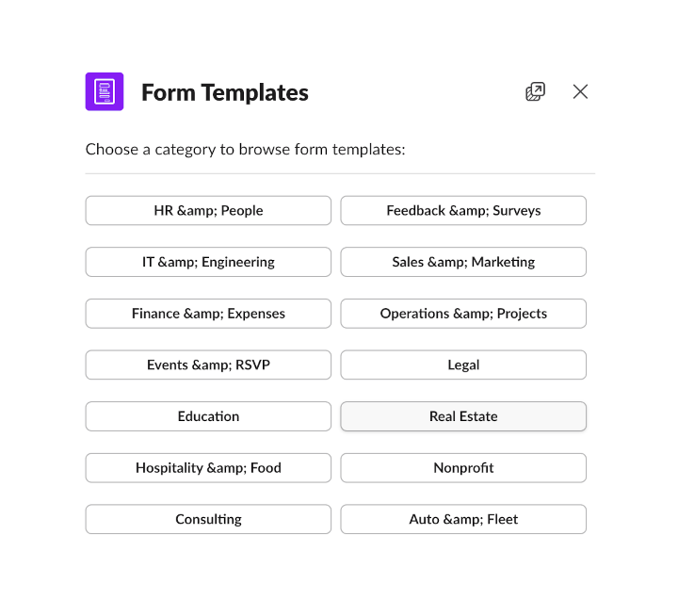The image size is (678, 616).
Task: Click the Form Templates title text
Action: pyautogui.click(x=224, y=92)
